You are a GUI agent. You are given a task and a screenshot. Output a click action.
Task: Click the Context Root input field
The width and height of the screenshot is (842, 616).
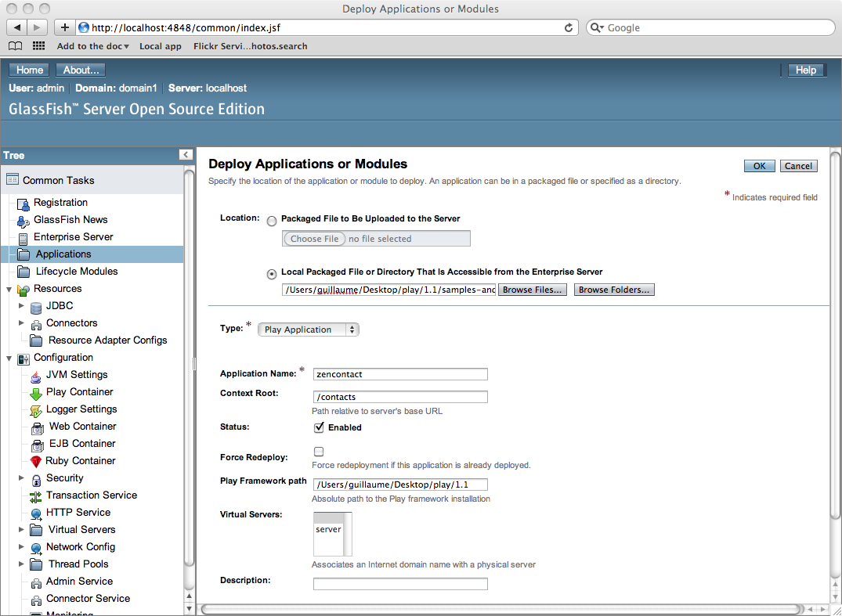[400, 397]
